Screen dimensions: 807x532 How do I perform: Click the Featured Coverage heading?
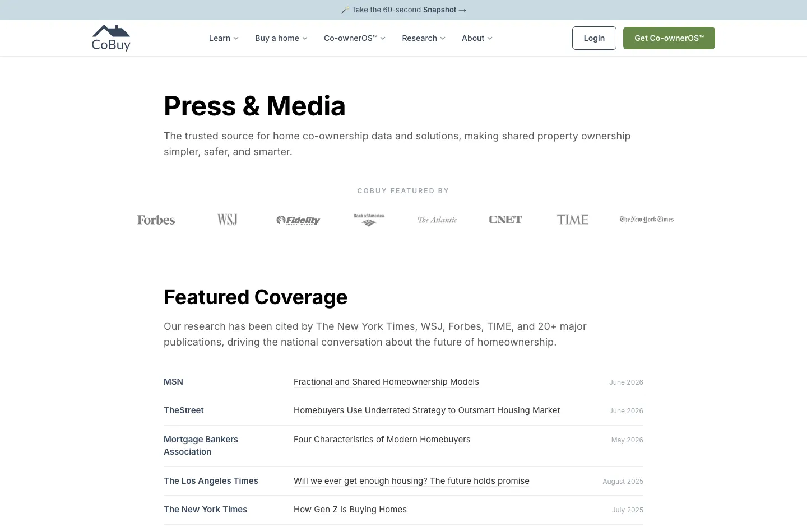pos(256,297)
